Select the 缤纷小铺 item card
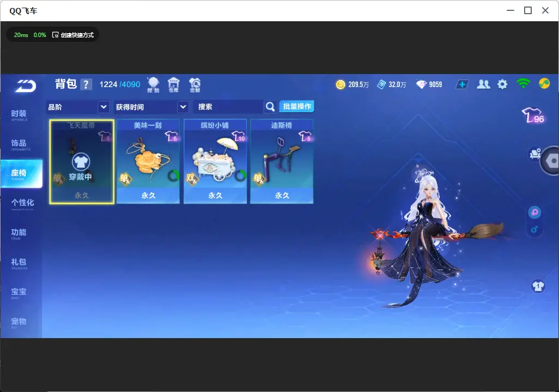Screen dimensions: 559x392 click(x=215, y=162)
